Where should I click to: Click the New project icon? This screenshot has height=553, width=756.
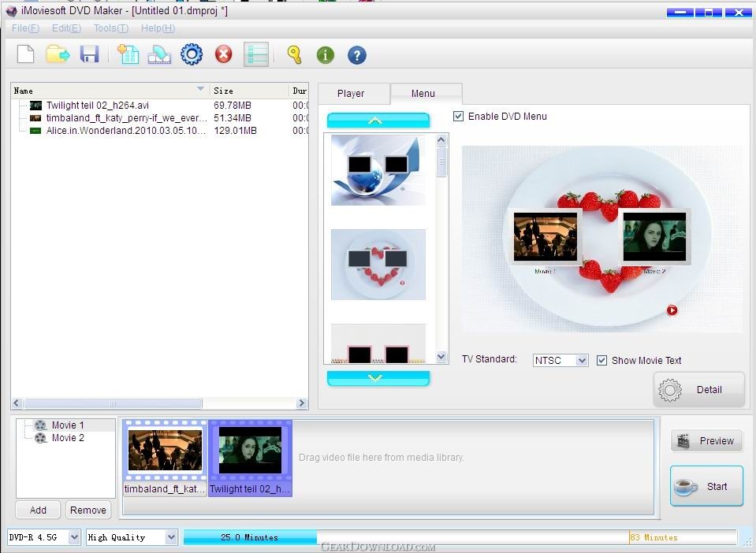[25, 54]
